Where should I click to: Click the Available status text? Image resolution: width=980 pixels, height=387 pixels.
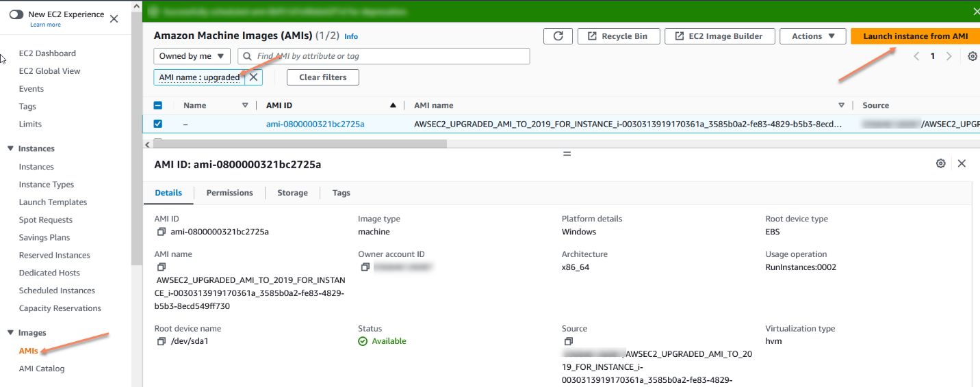pyautogui.click(x=389, y=341)
